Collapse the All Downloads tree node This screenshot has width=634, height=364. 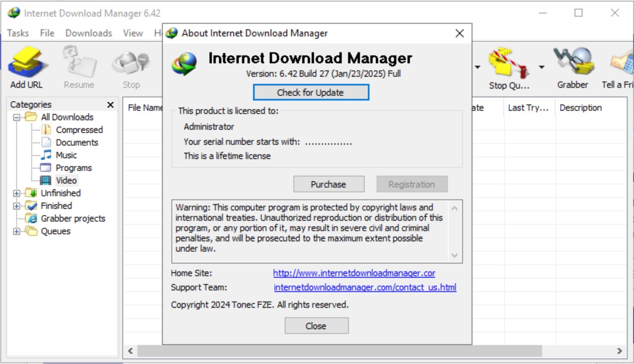click(17, 117)
